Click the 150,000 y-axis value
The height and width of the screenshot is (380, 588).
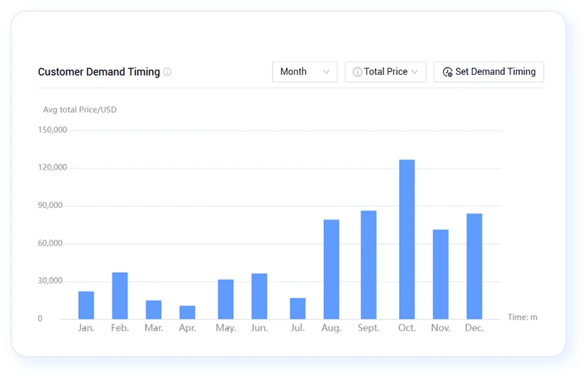click(53, 130)
